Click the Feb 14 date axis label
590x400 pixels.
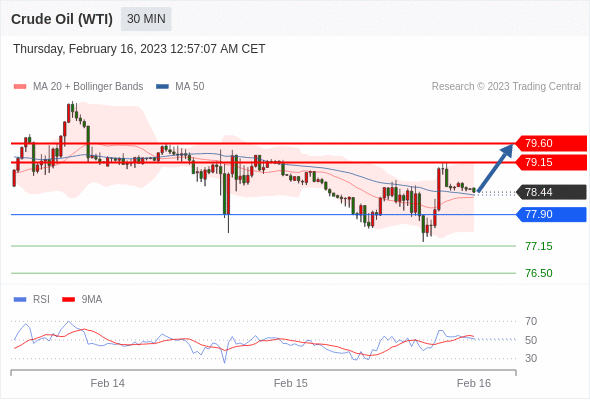[108, 383]
